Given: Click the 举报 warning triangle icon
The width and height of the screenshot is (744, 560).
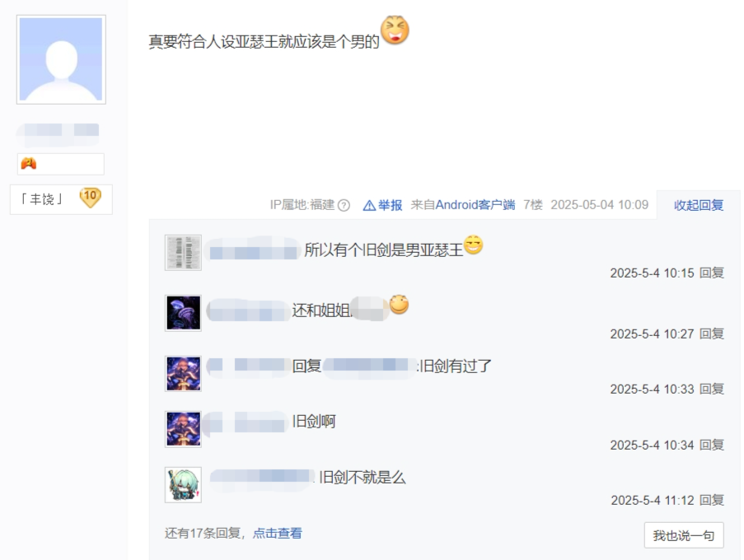Looking at the screenshot, I should click(369, 205).
